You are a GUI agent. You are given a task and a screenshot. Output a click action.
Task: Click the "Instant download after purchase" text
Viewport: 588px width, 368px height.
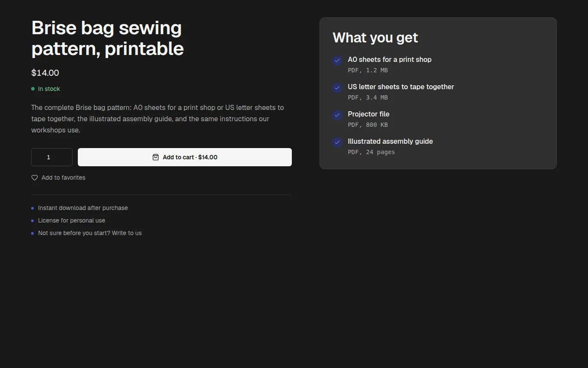(83, 208)
